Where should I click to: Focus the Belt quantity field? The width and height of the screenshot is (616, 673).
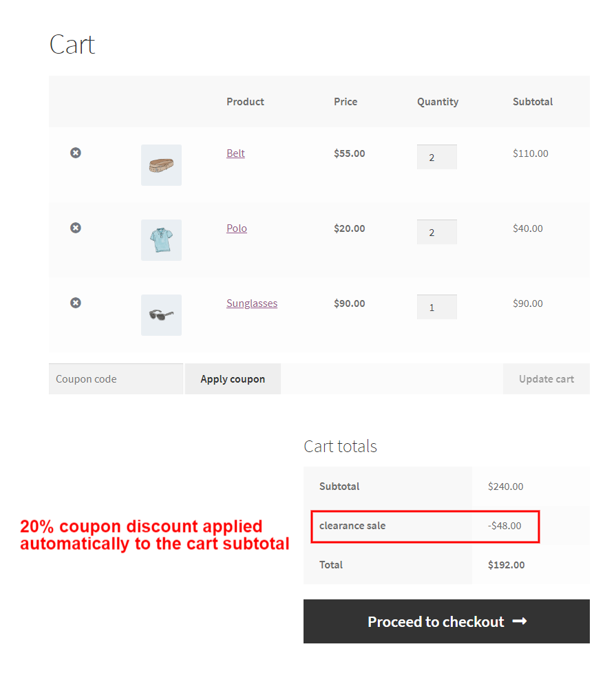(436, 157)
